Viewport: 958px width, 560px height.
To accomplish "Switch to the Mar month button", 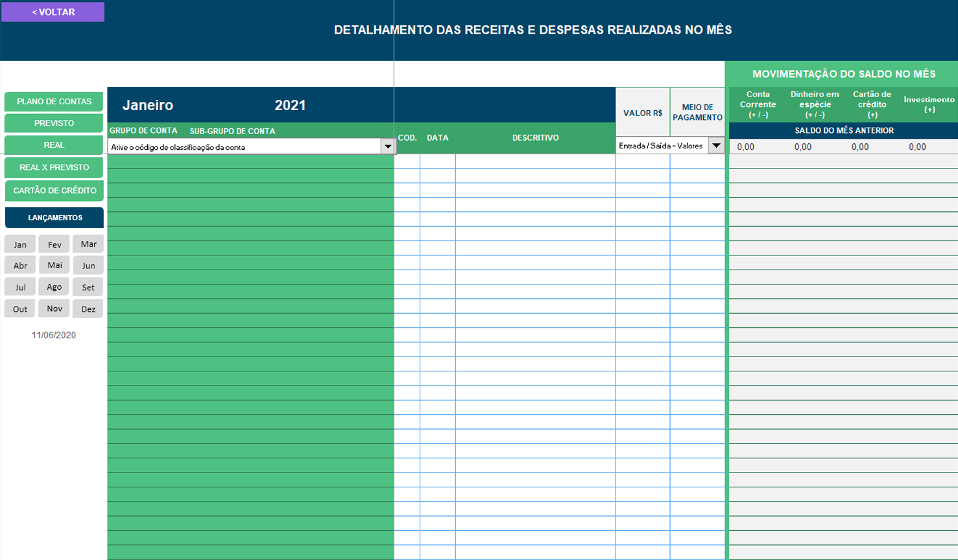I will point(88,244).
